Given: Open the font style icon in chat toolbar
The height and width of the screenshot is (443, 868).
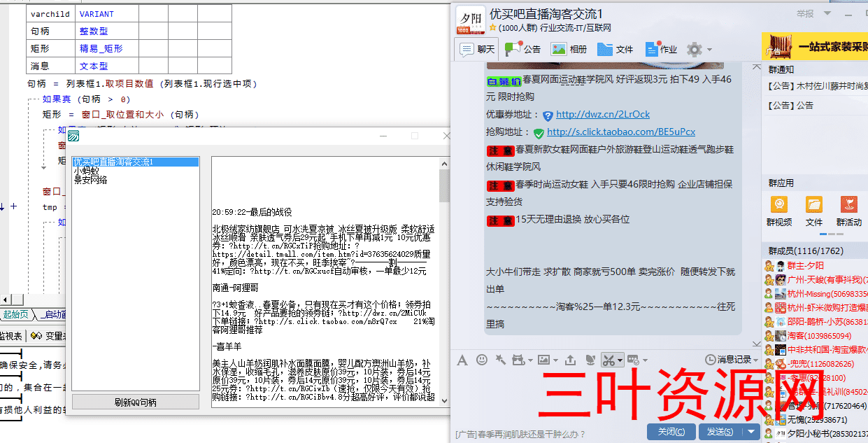Looking at the screenshot, I should click(462, 360).
